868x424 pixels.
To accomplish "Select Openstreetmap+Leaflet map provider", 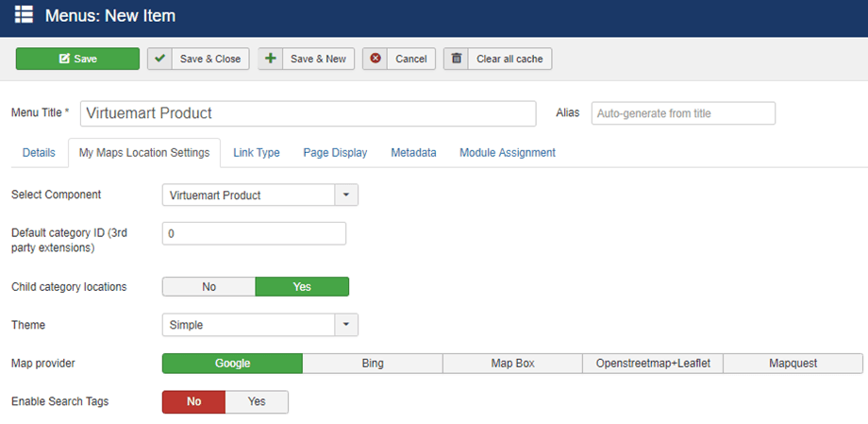I will 653,364.
